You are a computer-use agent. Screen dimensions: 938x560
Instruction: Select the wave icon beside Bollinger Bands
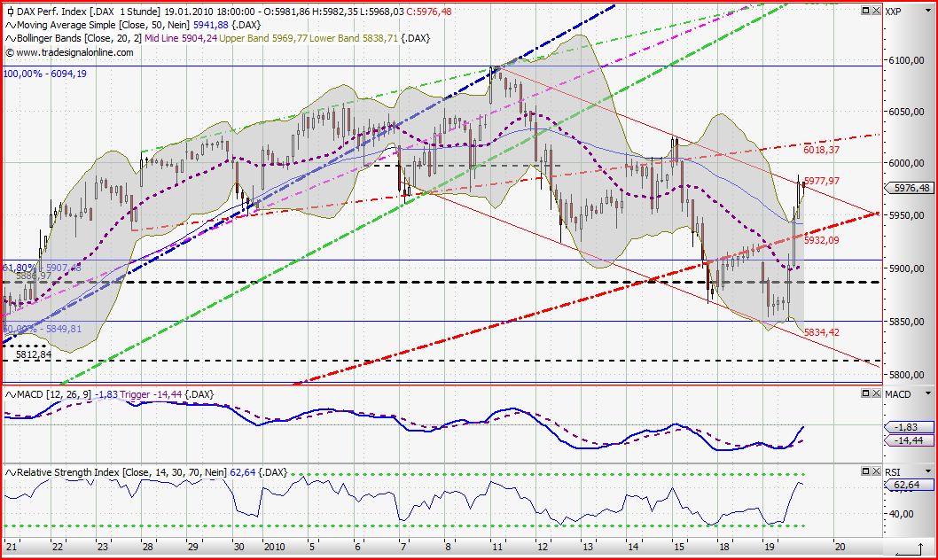(x=11, y=38)
